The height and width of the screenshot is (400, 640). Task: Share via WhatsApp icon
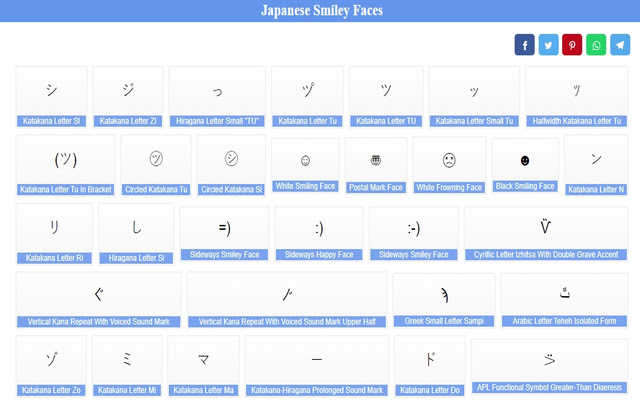point(596,45)
